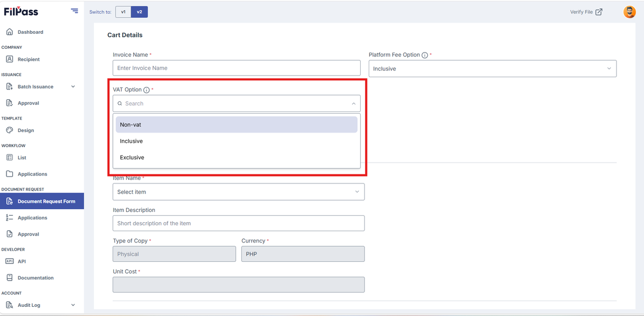Switch to version v2

140,12
